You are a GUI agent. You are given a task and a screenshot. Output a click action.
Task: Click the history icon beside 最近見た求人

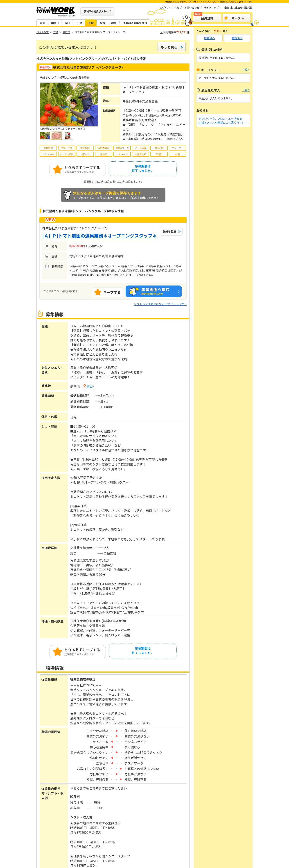click(198, 90)
